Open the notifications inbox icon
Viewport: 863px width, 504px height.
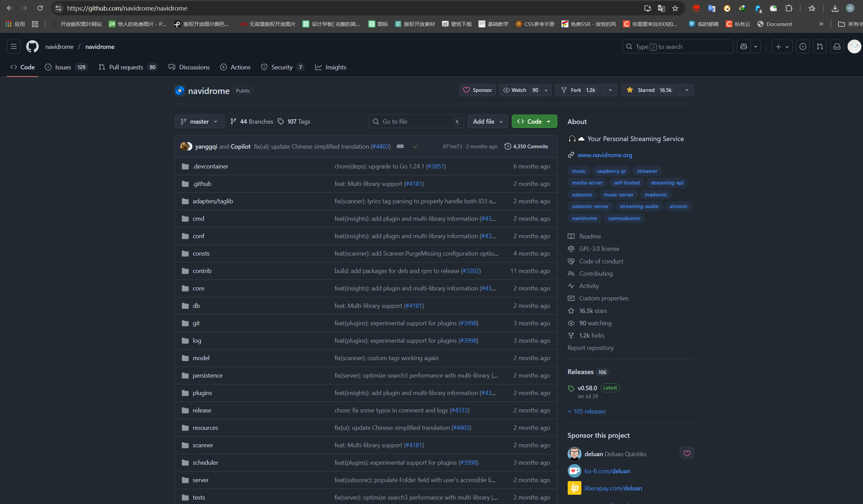[837, 46]
